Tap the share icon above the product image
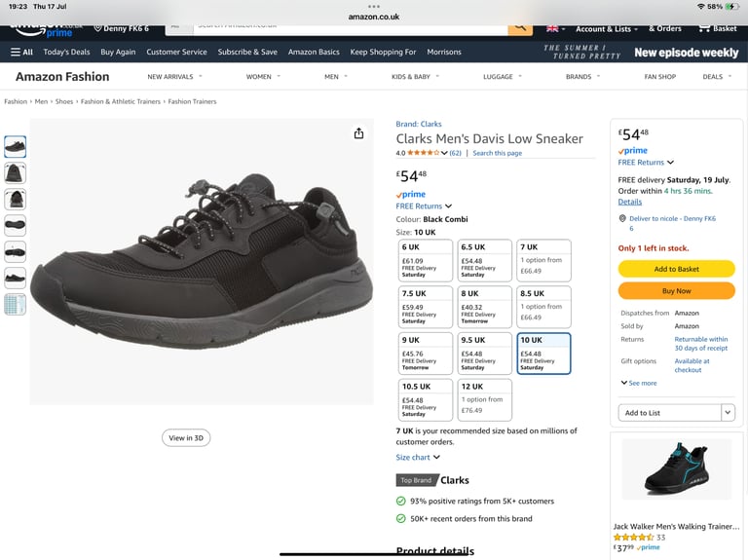This screenshot has width=748, height=560. (358, 133)
